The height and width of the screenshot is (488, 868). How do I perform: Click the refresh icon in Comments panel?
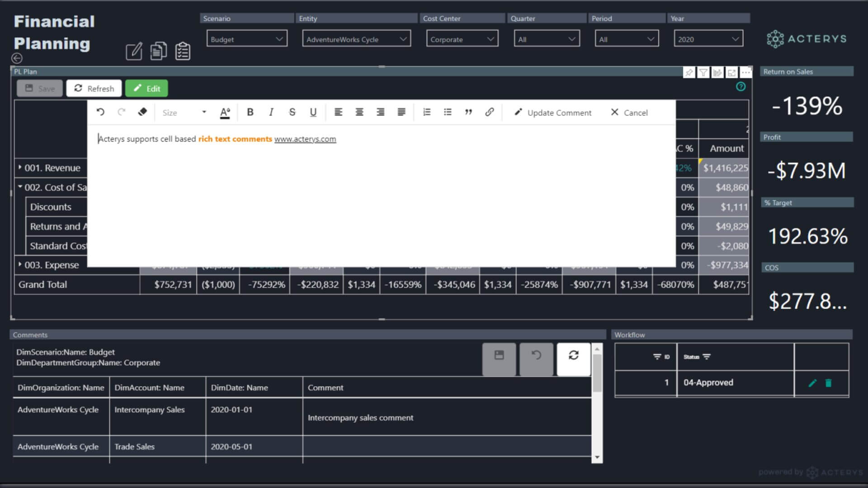(574, 359)
